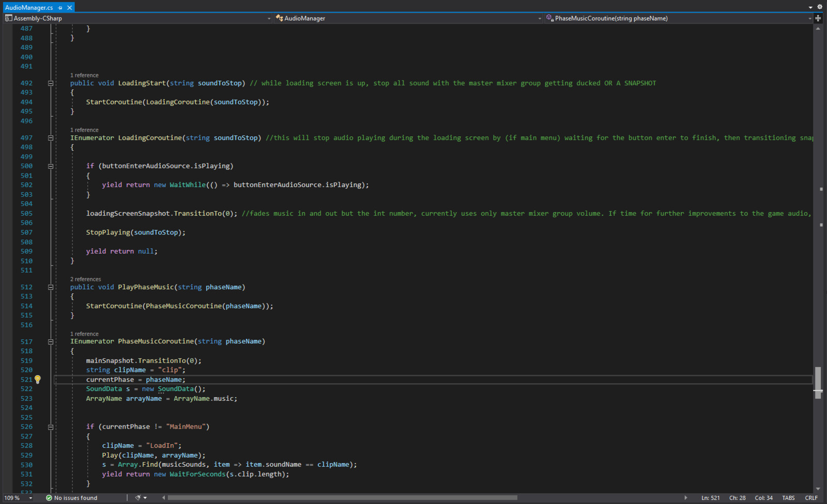Collapse the if block at line 526
Screen dimensions: 827x504
[51, 427]
